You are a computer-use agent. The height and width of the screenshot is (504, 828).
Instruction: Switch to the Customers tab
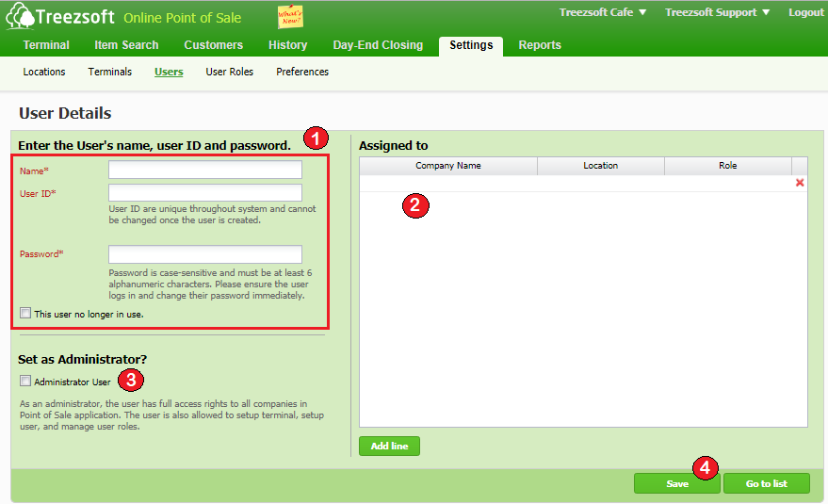pos(213,45)
